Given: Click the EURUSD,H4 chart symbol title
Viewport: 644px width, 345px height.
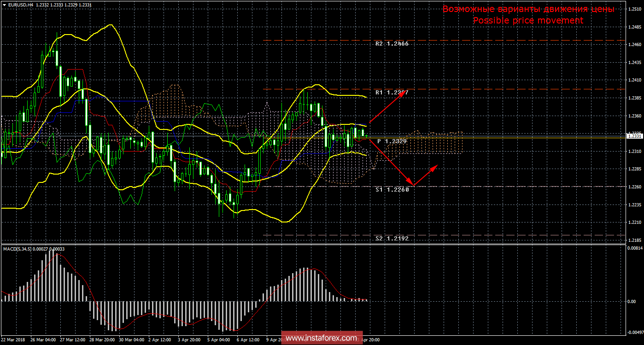Looking at the screenshot, I should [21, 5].
